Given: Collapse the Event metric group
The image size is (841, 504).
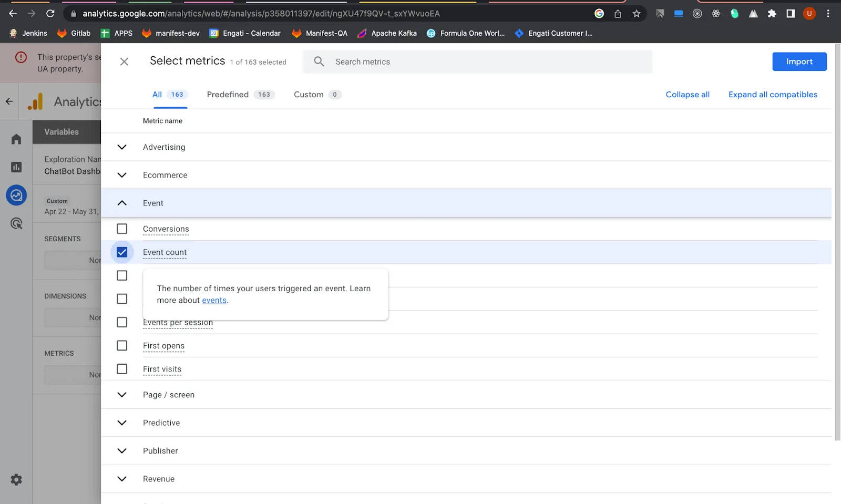Looking at the screenshot, I should tap(122, 203).
